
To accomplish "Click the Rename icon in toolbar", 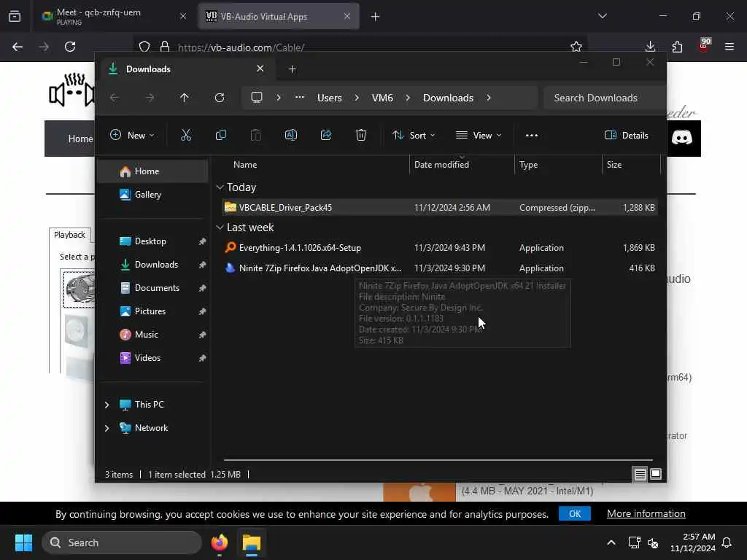I will [x=290, y=135].
